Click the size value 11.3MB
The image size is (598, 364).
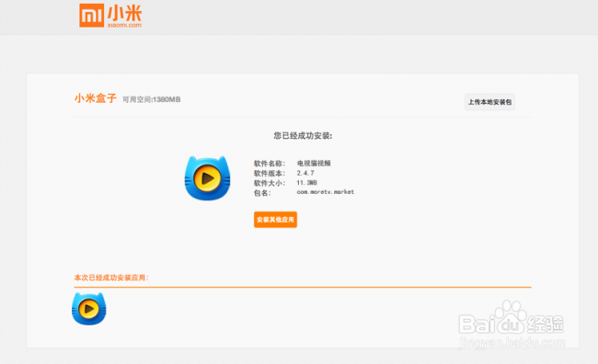[307, 183]
